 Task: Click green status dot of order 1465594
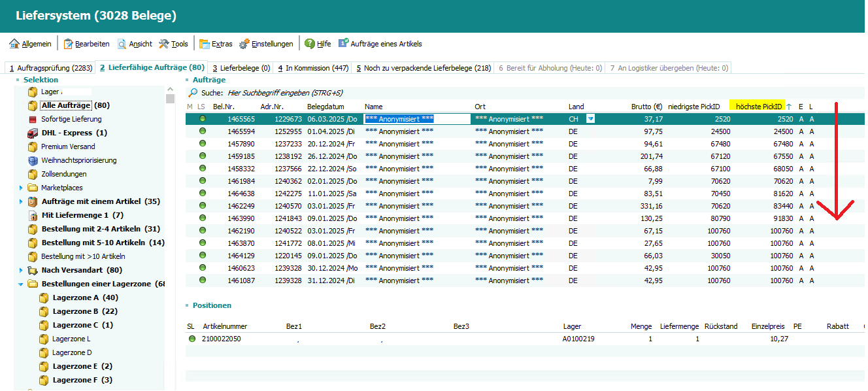pos(203,131)
